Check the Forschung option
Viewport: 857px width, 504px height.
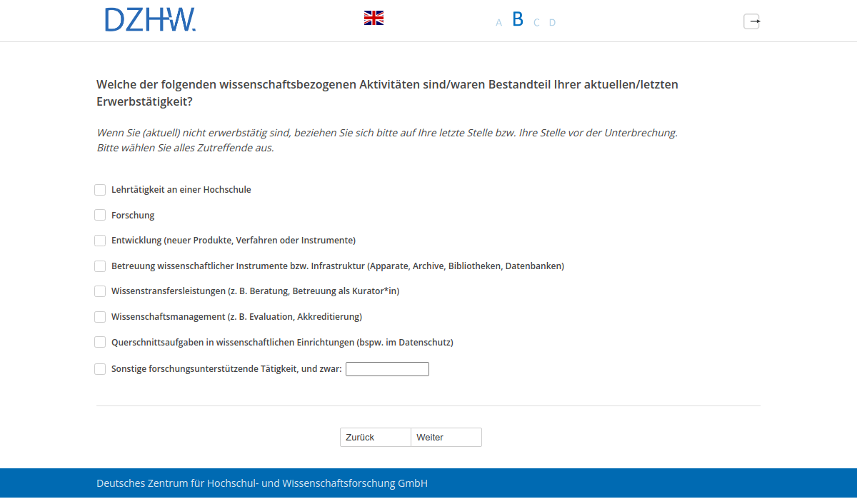[100, 215]
